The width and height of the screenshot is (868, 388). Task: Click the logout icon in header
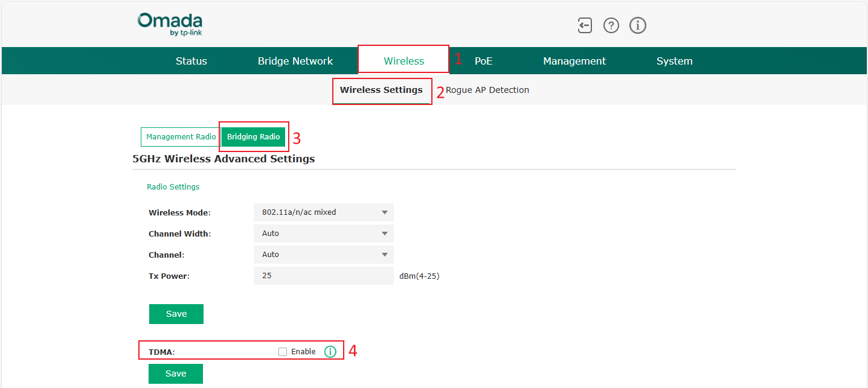coord(584,25)
